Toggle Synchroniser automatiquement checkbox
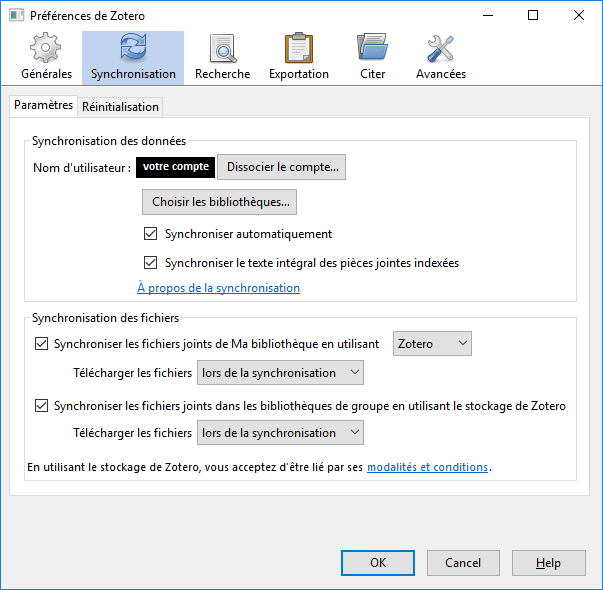This screenshot has width=603, height=590. [x=151, y=234]
